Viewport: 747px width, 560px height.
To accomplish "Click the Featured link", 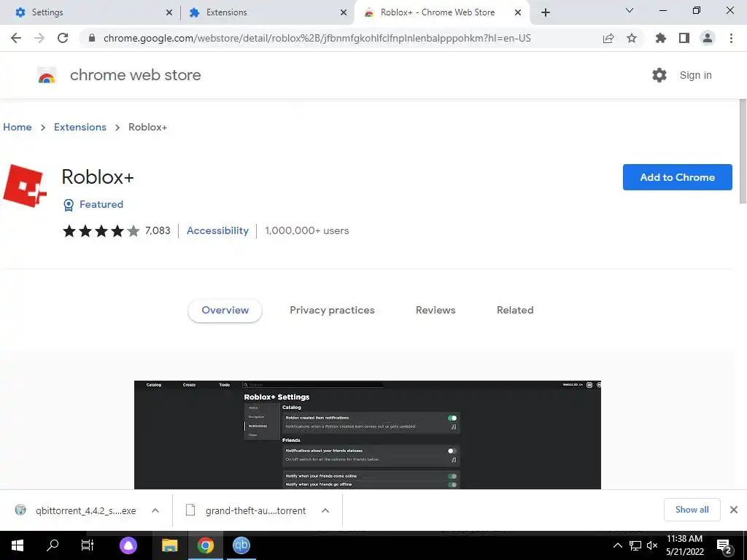I will coord(101,204).
